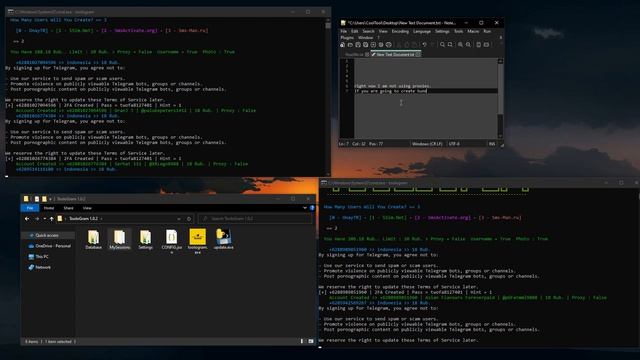The width and height of the screenshot is (640, 360).
Task: Open the File menu in Notepad++
Action: click(x=344, y=31)
